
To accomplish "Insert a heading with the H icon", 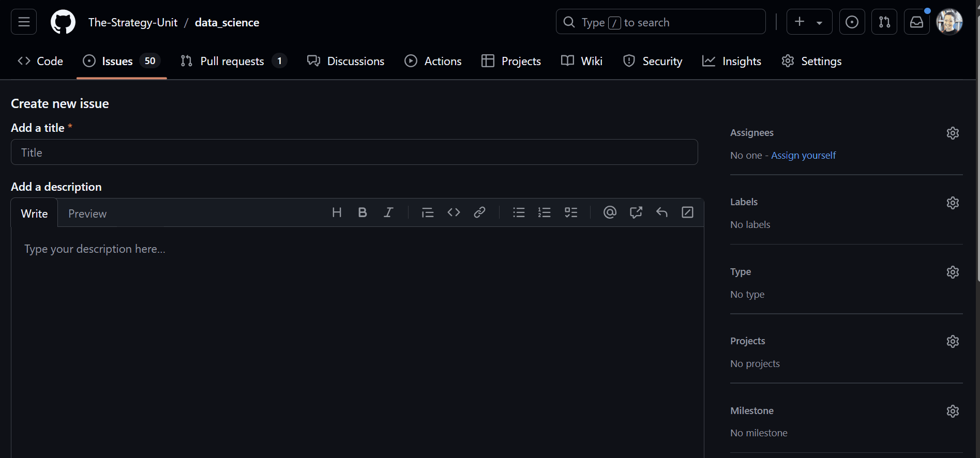I will tap(337, 212).
